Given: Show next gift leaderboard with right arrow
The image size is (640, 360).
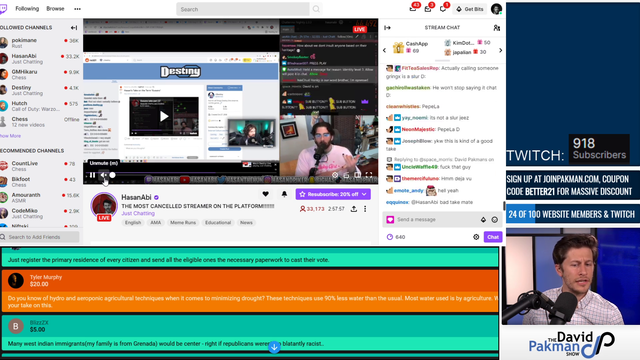Looking at the screenshot, I should point(500,50).
